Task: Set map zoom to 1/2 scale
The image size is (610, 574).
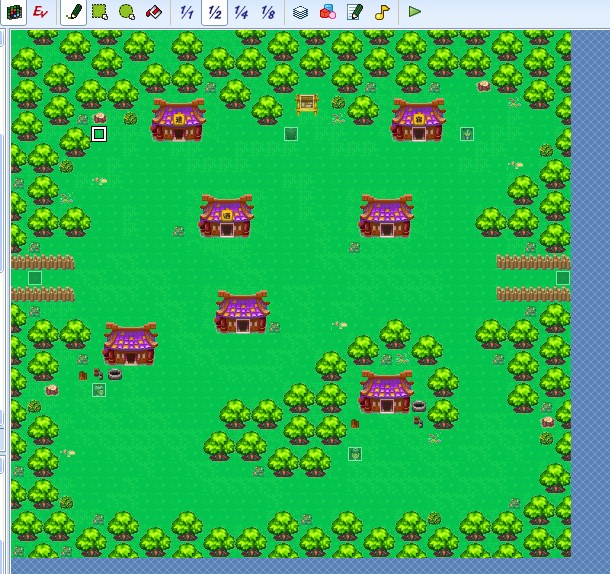Action: tap(214, 12)
